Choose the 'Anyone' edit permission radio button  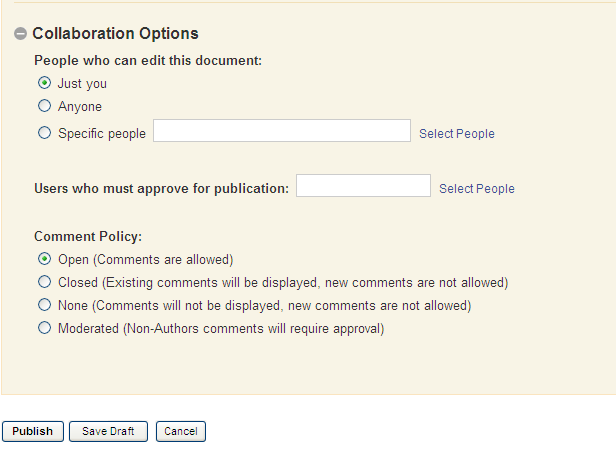click(44, 106)
